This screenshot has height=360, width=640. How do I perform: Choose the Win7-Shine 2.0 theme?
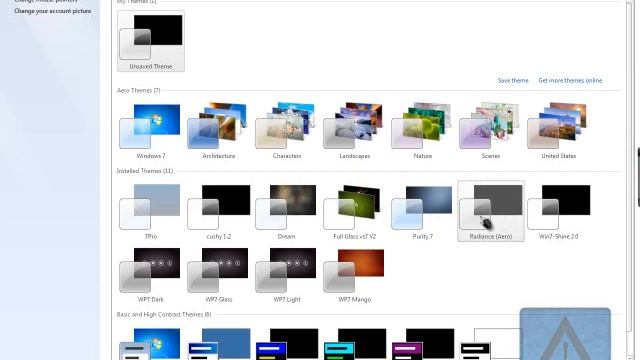pos(558,211)
